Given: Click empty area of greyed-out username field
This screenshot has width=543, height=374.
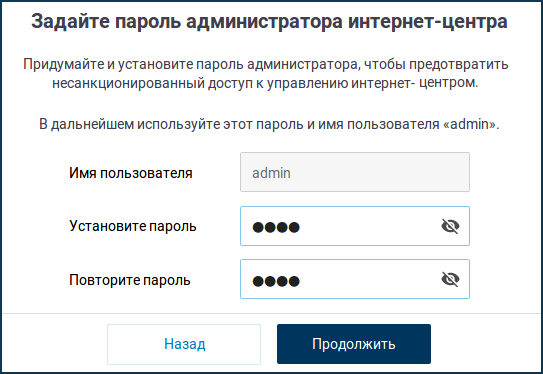Looking at the screenshot, I should tap(381, 172).
